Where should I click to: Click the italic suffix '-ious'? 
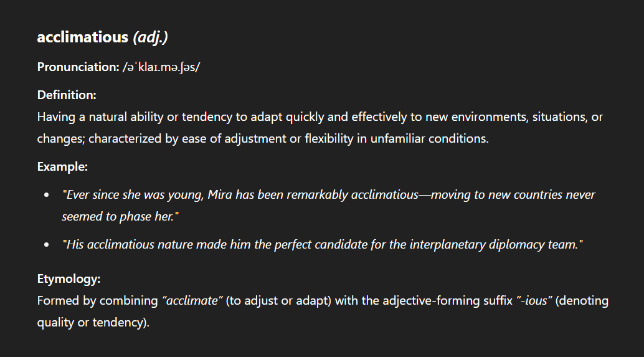pos(534,300)
